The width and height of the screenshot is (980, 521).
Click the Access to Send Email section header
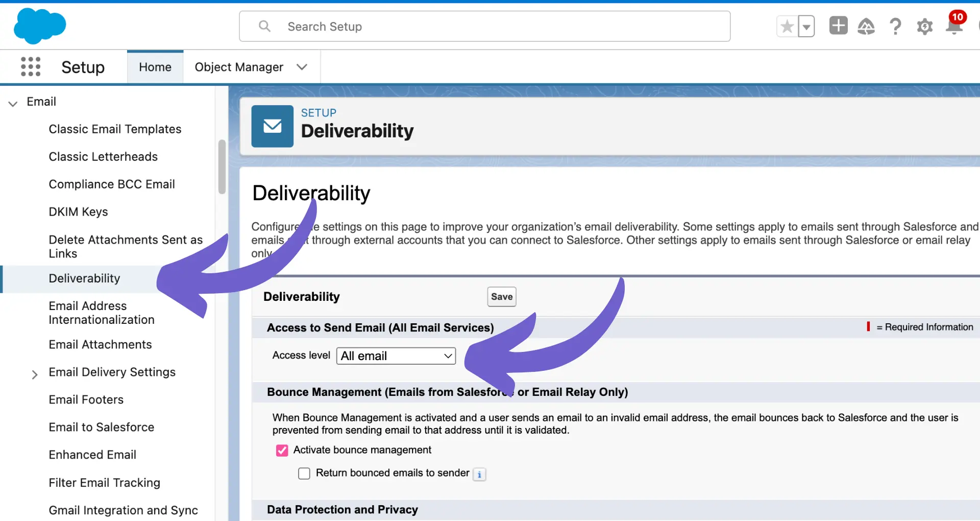pos(380,327)
